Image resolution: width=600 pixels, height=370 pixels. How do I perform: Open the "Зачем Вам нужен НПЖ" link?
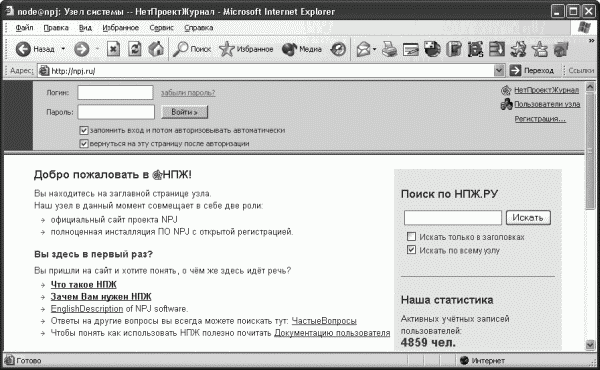point(101,297)
